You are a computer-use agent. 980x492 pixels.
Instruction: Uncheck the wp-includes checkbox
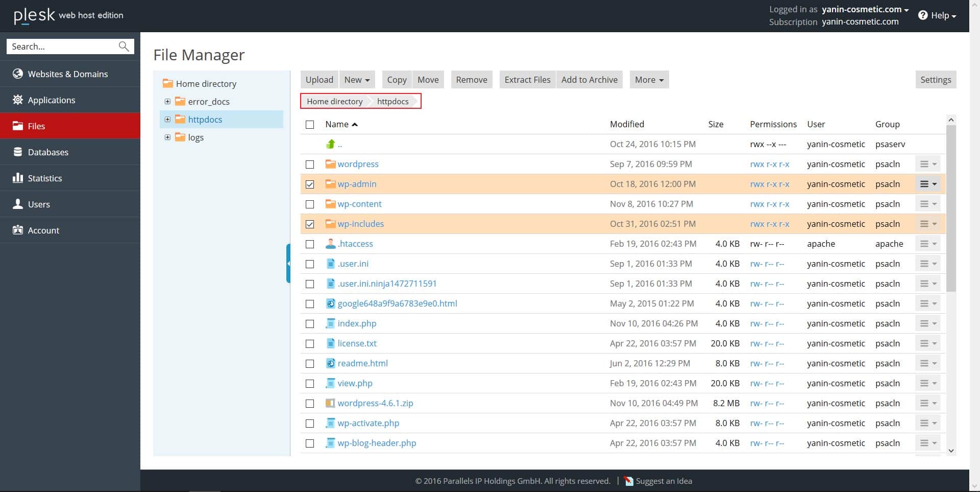pos(310,224)
